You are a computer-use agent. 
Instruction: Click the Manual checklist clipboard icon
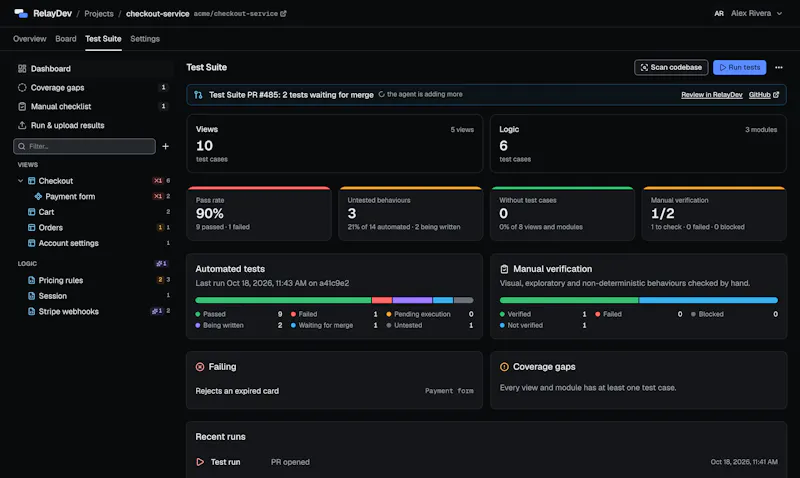pos(22,106)
